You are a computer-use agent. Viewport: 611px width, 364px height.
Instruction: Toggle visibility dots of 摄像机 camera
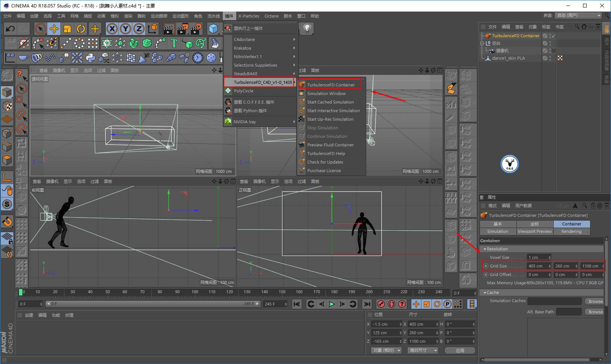click(550, 51)
